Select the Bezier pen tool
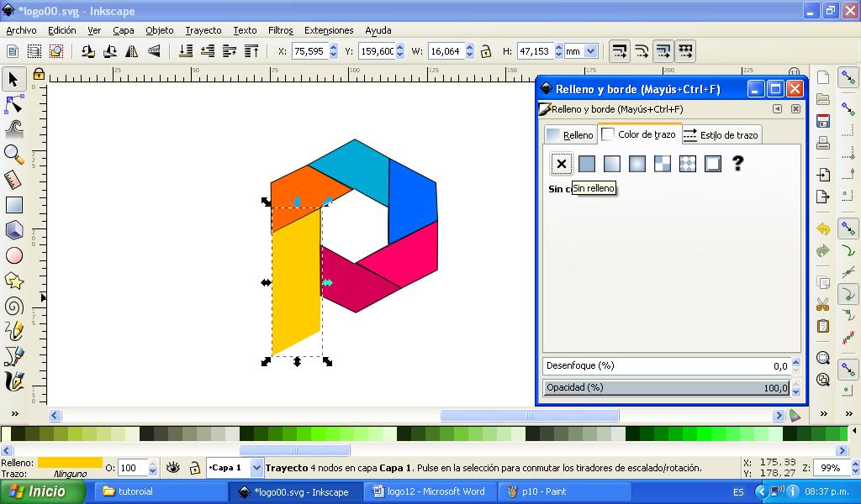 coord(13,356)
